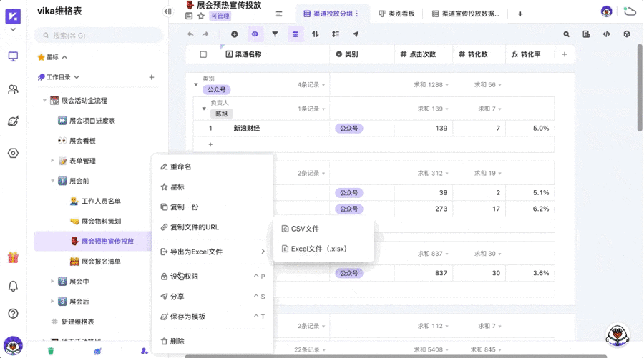Click the row height icon in the toolbar
The height and width of the screenshot is (358, 644).
[335, 34]
